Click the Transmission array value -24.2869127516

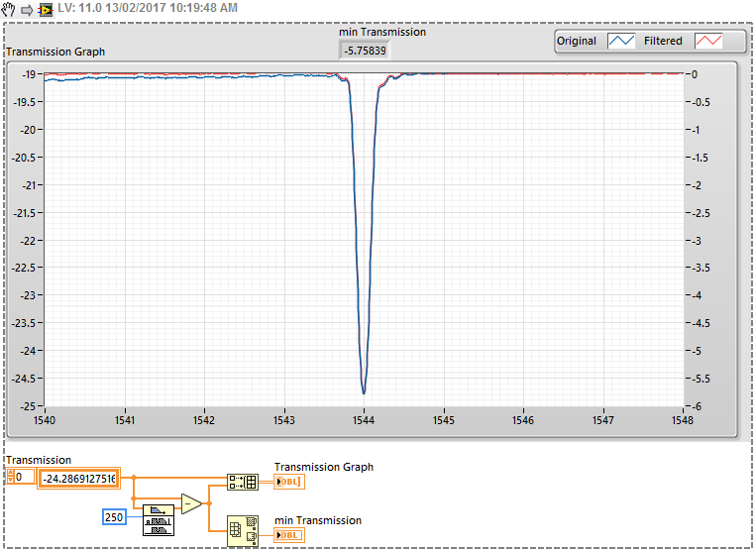78,479
